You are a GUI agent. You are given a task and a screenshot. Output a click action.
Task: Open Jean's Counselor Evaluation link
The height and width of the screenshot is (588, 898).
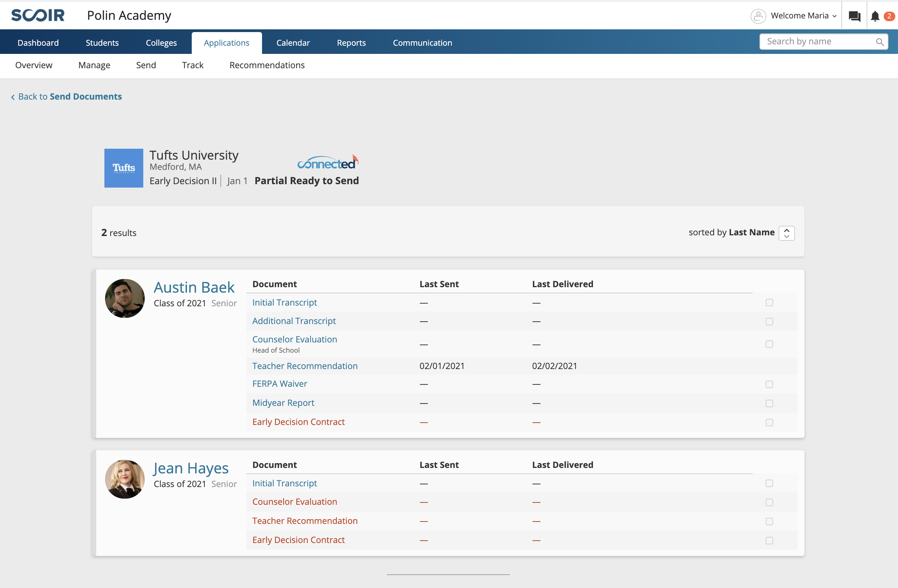[295, 502]
